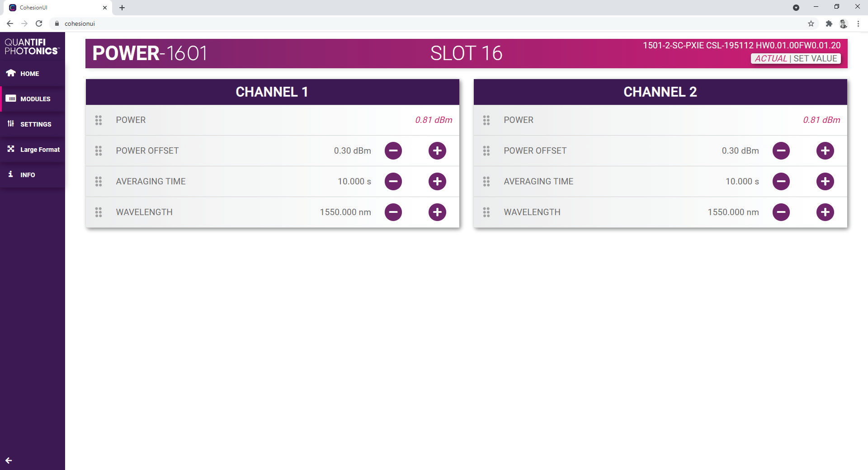Switch display to ACTUAL mode
Viewport: 868px width, 470px height.
771,58
